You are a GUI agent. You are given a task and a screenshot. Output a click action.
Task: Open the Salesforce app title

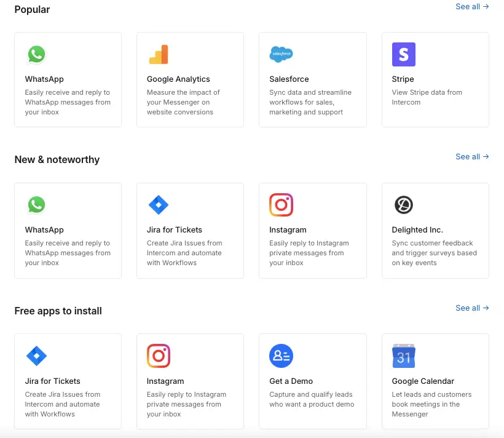(289, 79)
